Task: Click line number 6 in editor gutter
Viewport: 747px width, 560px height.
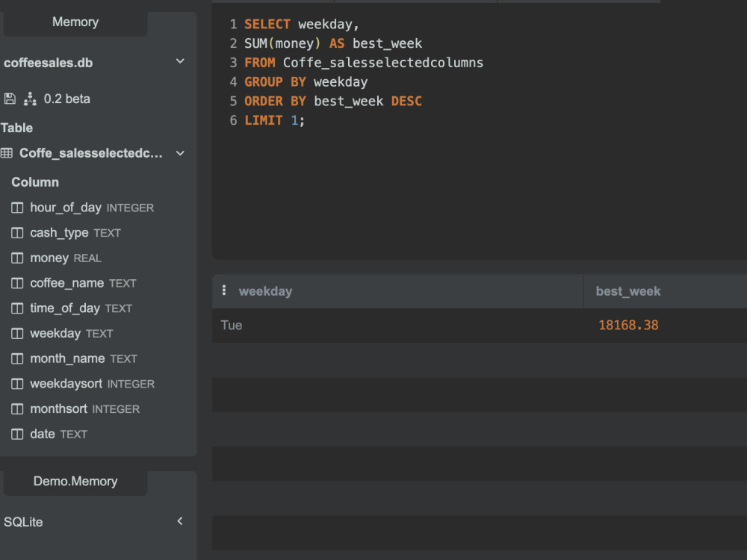Action: pos(233,120)
